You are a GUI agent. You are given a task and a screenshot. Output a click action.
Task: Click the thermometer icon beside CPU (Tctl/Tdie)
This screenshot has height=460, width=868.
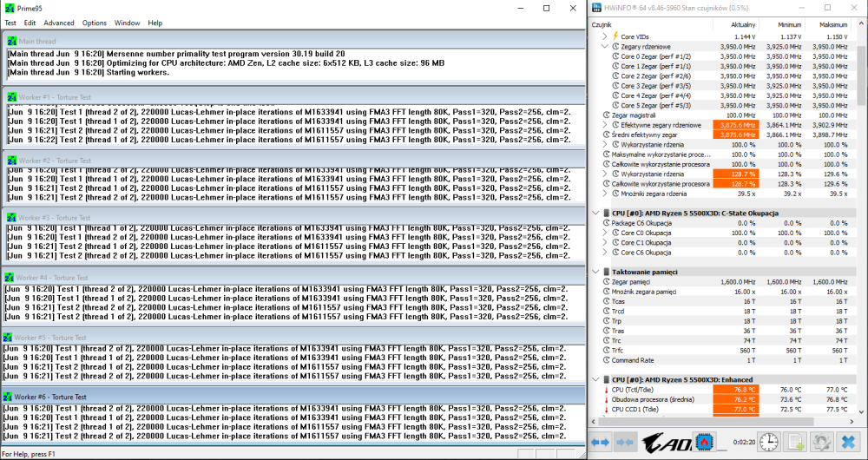click(x=607, y=390)
